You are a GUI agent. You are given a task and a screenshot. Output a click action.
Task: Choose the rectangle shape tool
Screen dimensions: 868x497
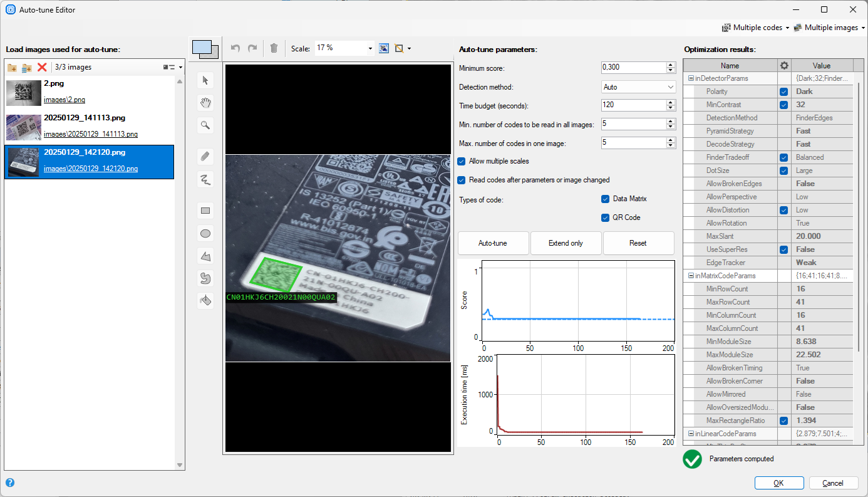tap(205, 211)
